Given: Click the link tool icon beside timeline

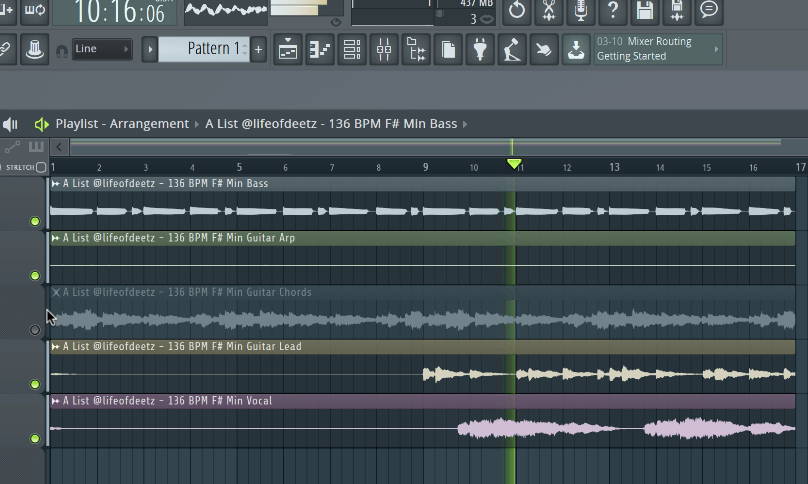Looking at the screenshot, I should pyautogui.click(x=12, y=147).
